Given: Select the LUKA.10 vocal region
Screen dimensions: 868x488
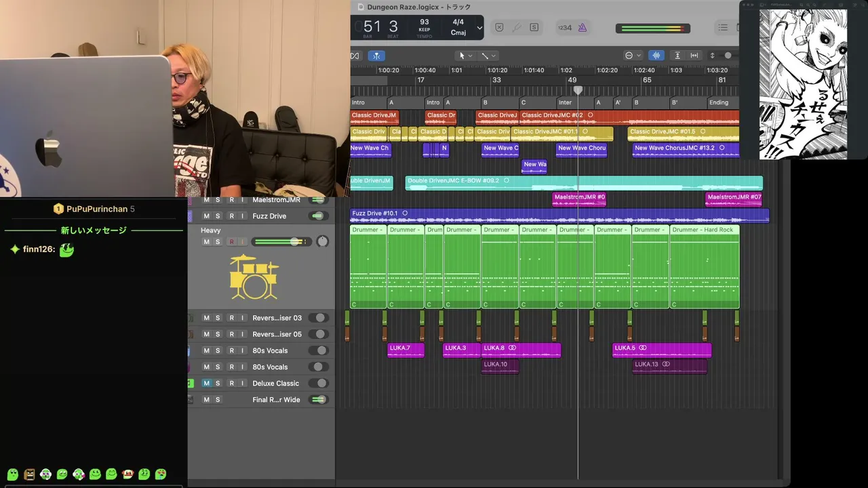Looking at the screenshot, I should [500, 367].
